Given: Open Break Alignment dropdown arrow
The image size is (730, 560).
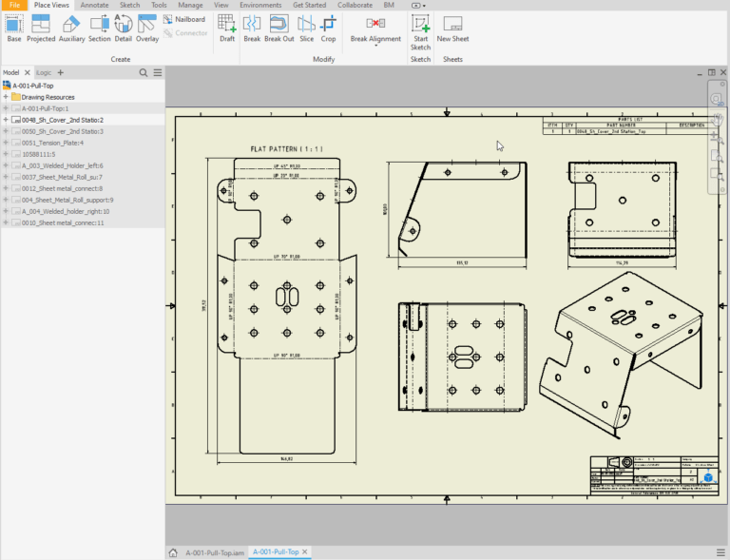Looking at the screenshot, I should 375,46.
